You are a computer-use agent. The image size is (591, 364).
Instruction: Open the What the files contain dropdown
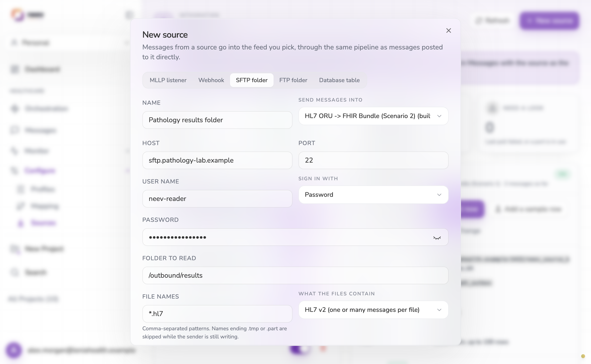click(373, 310)
